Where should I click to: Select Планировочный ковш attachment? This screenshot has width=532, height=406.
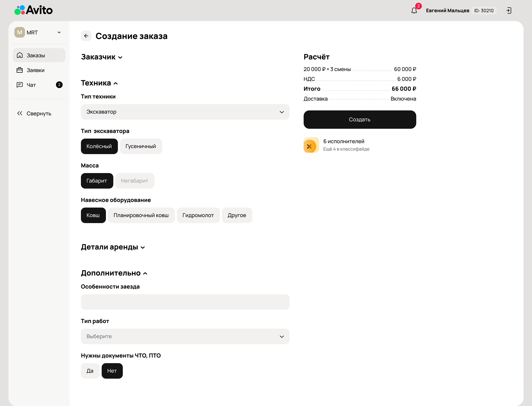(141, 215)
